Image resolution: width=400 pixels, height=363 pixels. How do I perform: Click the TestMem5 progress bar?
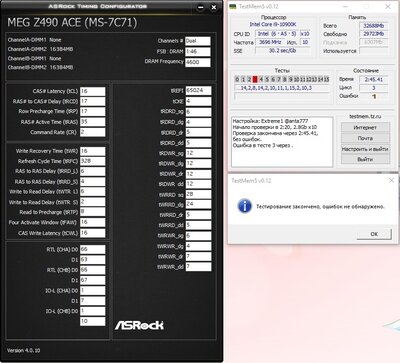[282, 96]
